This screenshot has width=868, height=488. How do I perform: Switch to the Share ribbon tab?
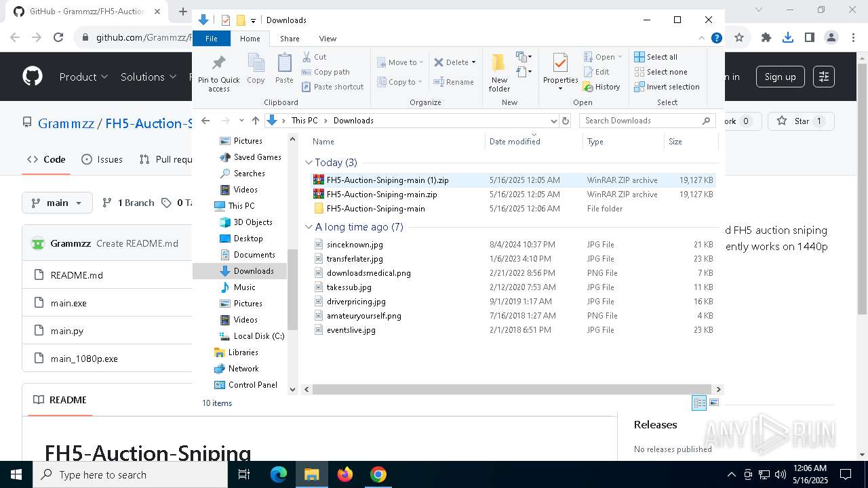point(290,39)
